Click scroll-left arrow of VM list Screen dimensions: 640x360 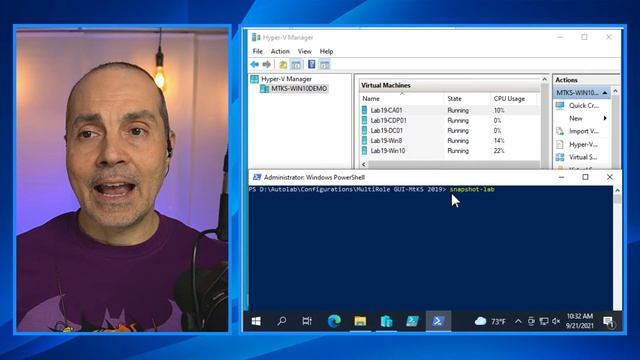364,164
